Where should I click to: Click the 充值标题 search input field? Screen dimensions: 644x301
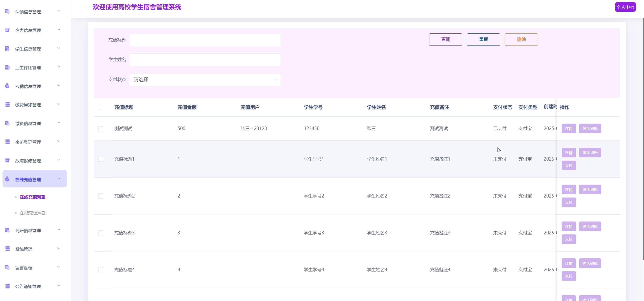[206, 40]
